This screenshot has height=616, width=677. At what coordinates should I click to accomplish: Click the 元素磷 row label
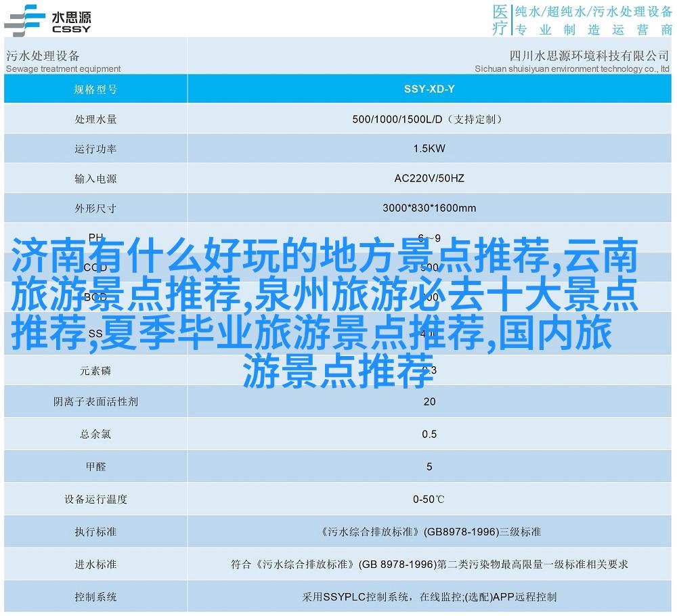click(95, 371)
